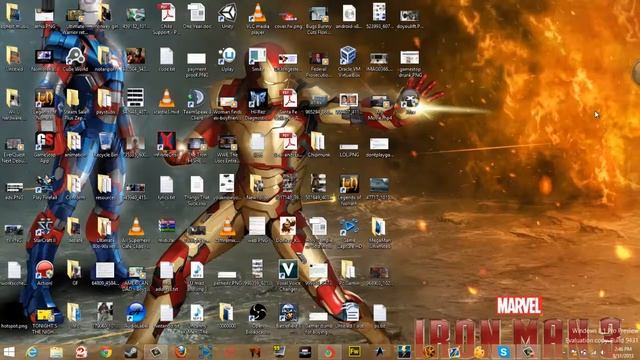Launch Internet Explorer from taskbar

click(31, 352)
